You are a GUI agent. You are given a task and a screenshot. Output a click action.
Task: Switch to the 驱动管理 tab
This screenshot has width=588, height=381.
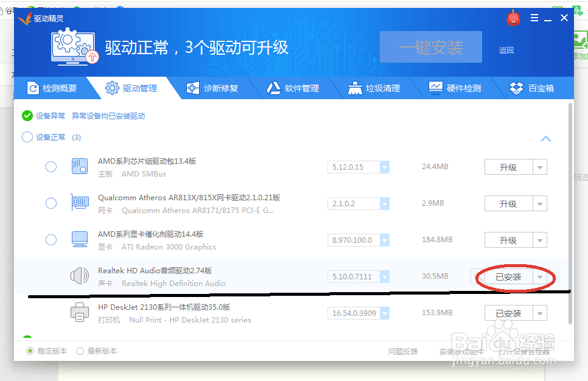(132, 88)
